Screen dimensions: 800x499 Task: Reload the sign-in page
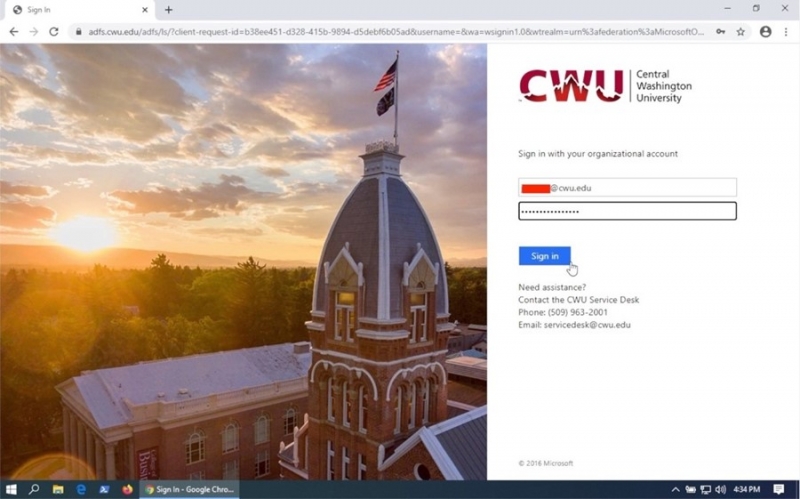pyautogui.click(x=54, y=32)
